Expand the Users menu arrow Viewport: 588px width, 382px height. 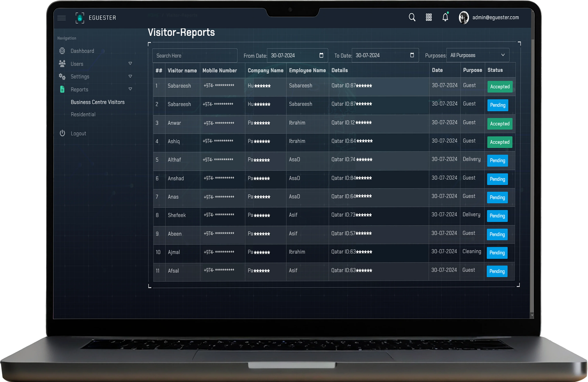(130, 64)
